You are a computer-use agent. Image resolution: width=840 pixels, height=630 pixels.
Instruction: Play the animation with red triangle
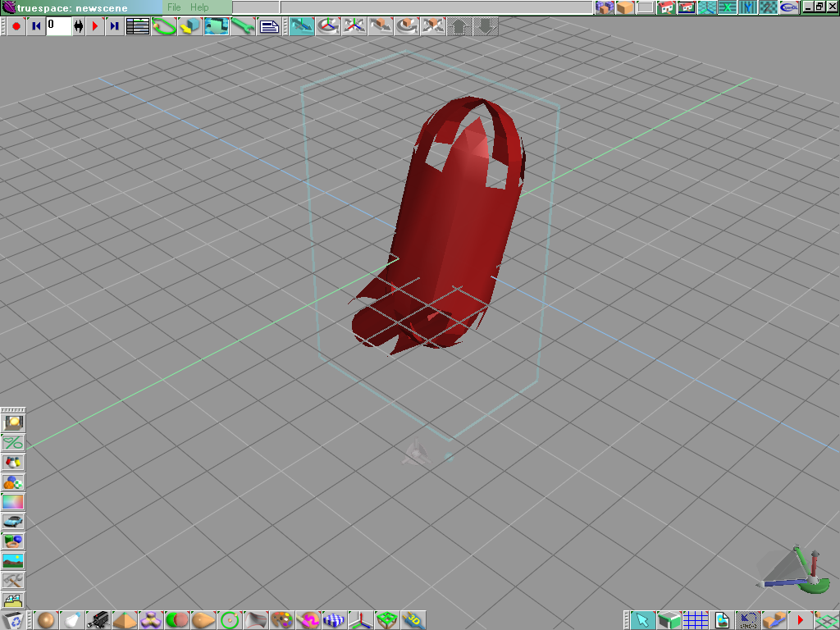click(95, 25)
